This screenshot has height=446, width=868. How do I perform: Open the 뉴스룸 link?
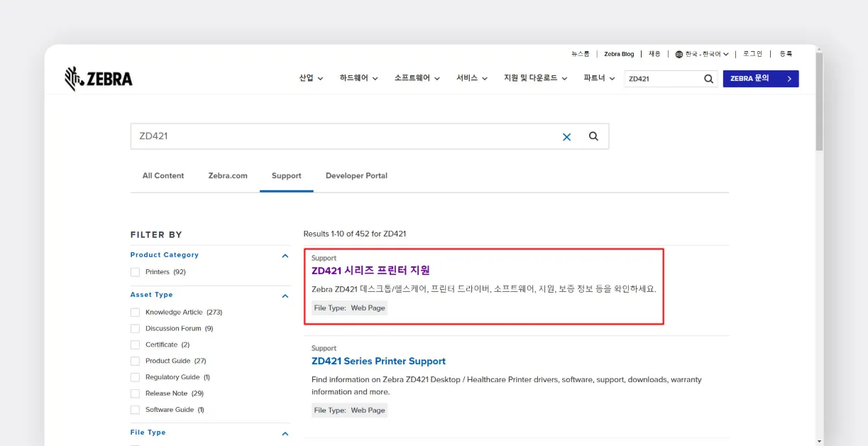click(x=581, y=54)
